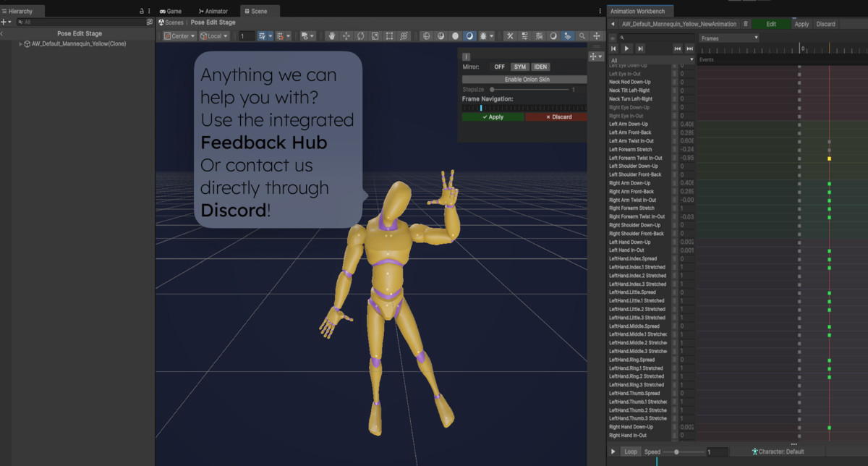Toggle the striped scene visibility icon
Viewport: 868px width, 466px height.
(x=539, y=35)
